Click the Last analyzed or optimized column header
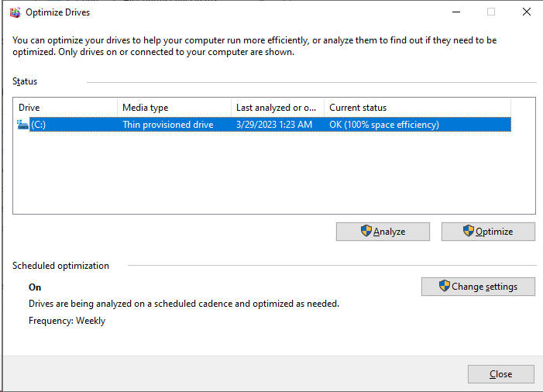Viewport: 543px width, 392px height. pyautogui.click(x=278, y=108)
